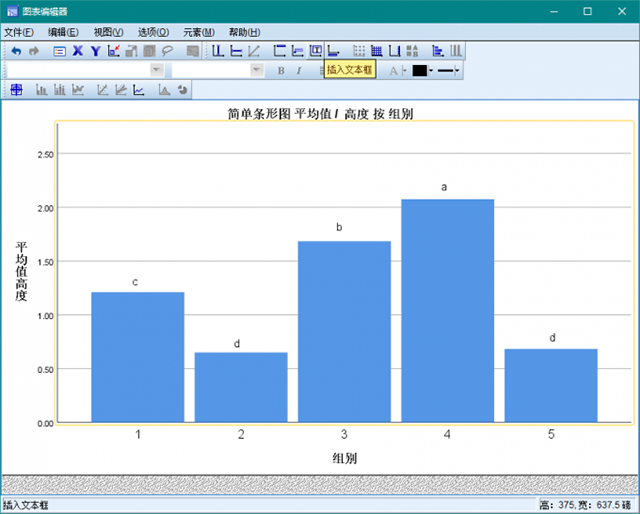Add a vertical X-axis reference line
The width and height of the screenshot is (640, 514).
click(218, 51)
